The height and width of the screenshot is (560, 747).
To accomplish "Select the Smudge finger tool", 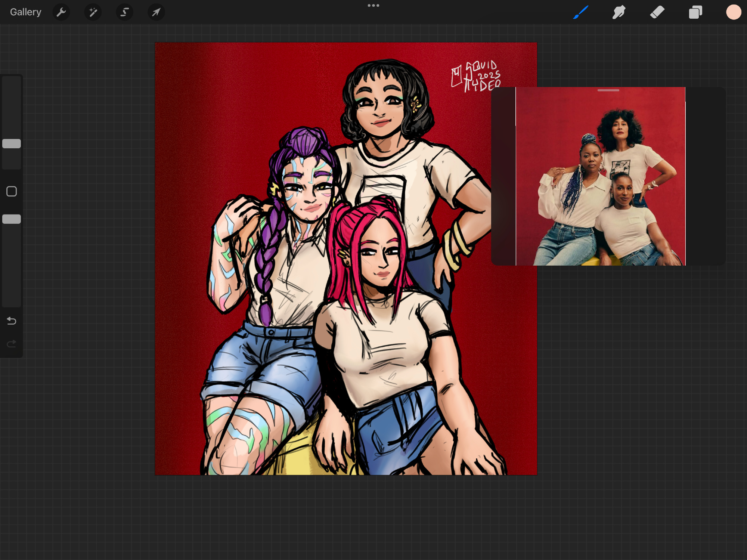I will tap(619, 12).
